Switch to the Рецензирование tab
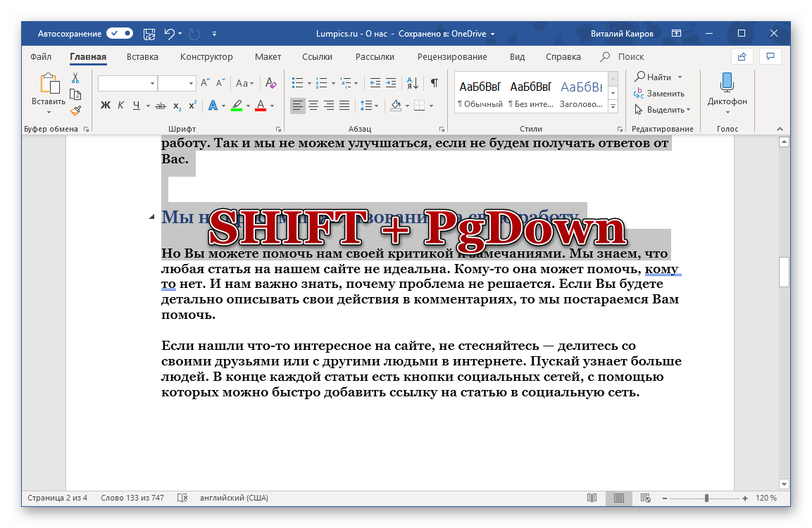 [x=451, y=57]
